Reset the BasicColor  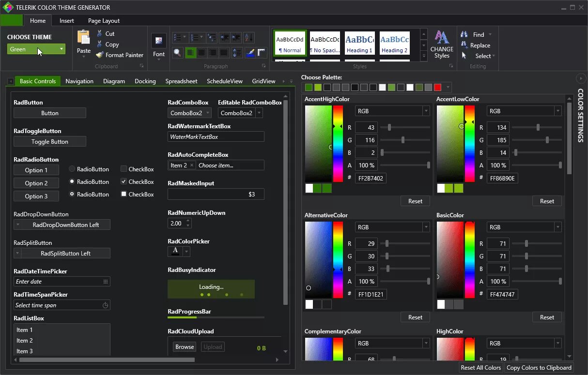click(x=547, y=317)
